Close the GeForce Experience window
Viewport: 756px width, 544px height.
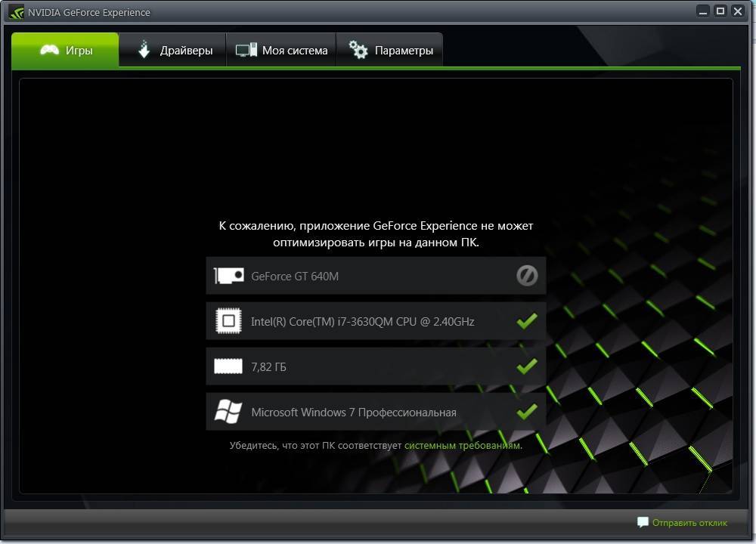[738, 11]
